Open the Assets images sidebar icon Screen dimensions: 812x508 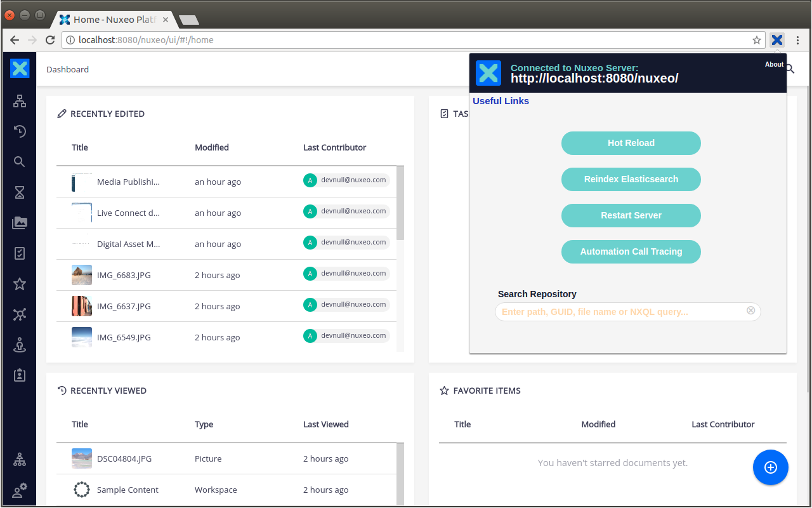(x=20, y=223)
